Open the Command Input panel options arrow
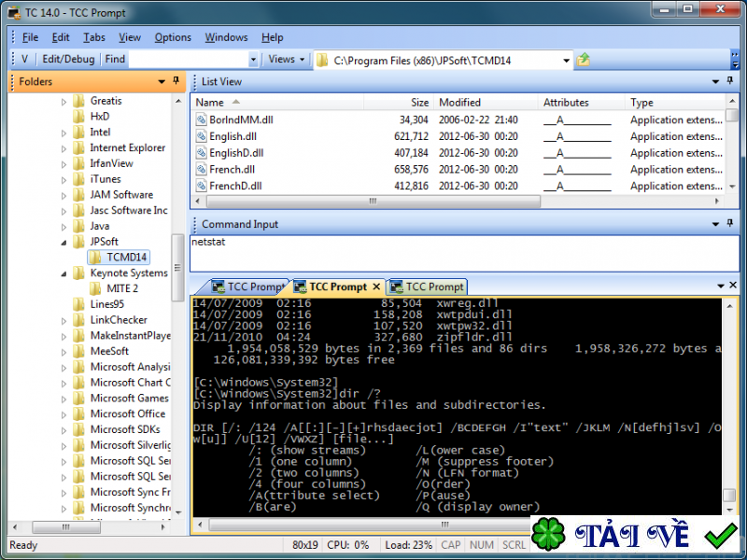 [x=715, y=224]
